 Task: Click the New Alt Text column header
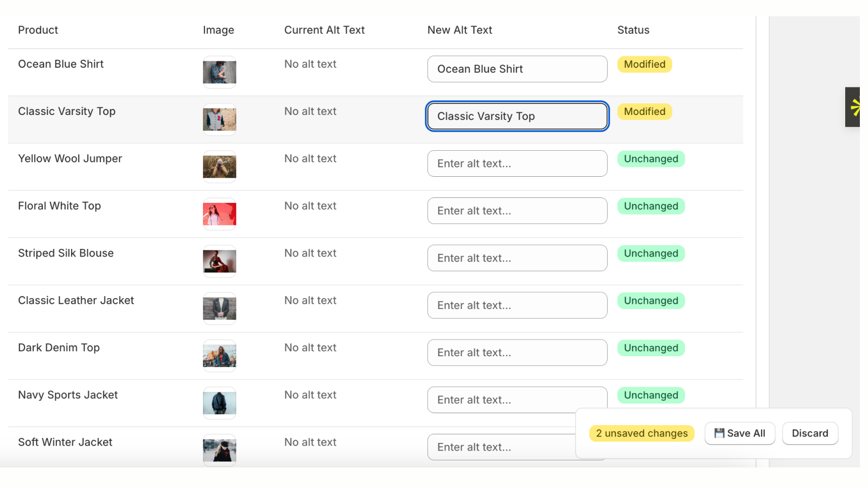(459, 30)
